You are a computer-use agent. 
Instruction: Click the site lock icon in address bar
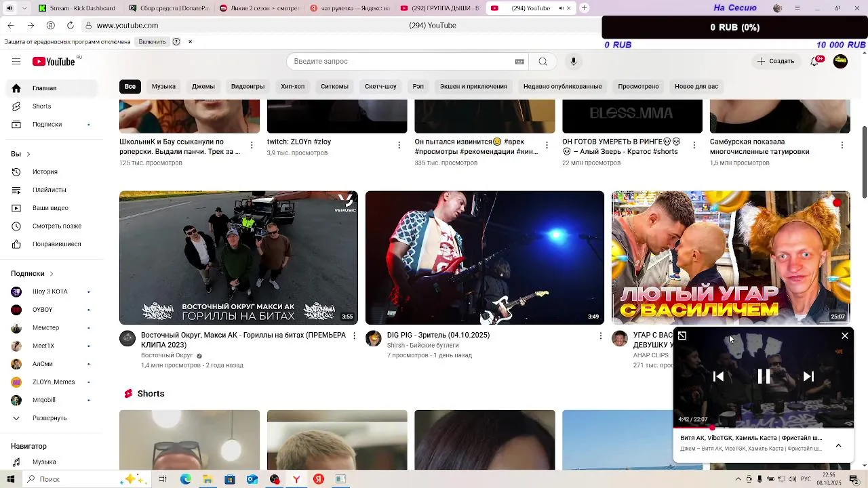(x=88, y=25)
